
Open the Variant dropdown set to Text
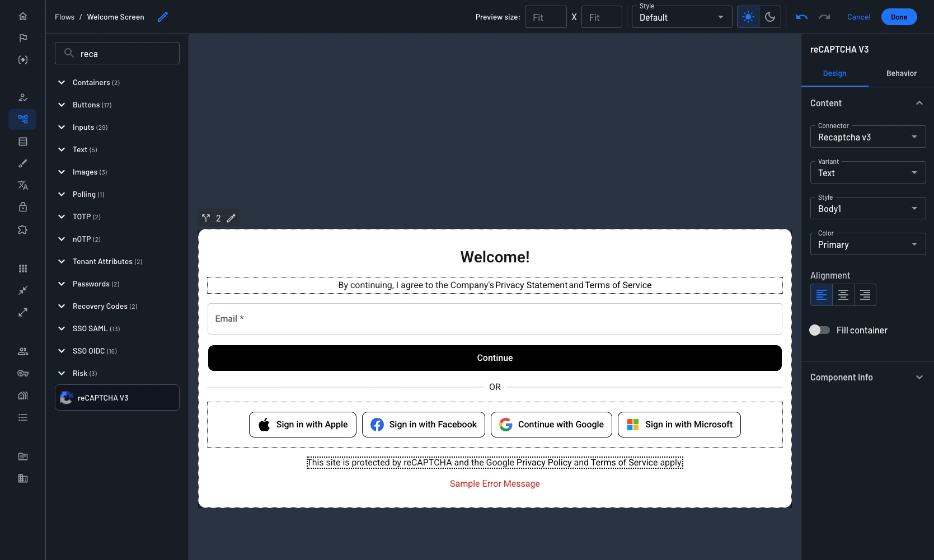tap(867, 172)
